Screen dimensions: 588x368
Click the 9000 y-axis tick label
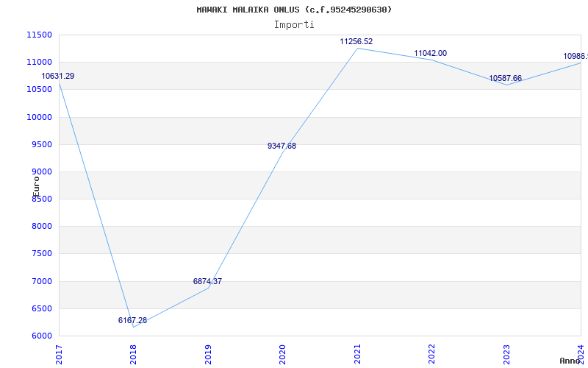[x=42, y=172]
